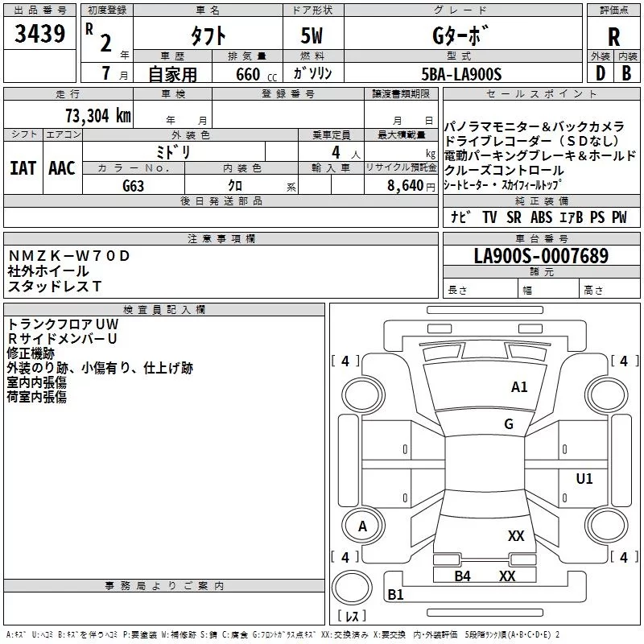Click the inspector note 荷室内張傷
The image size is (644, 644).
coord(36,397)
